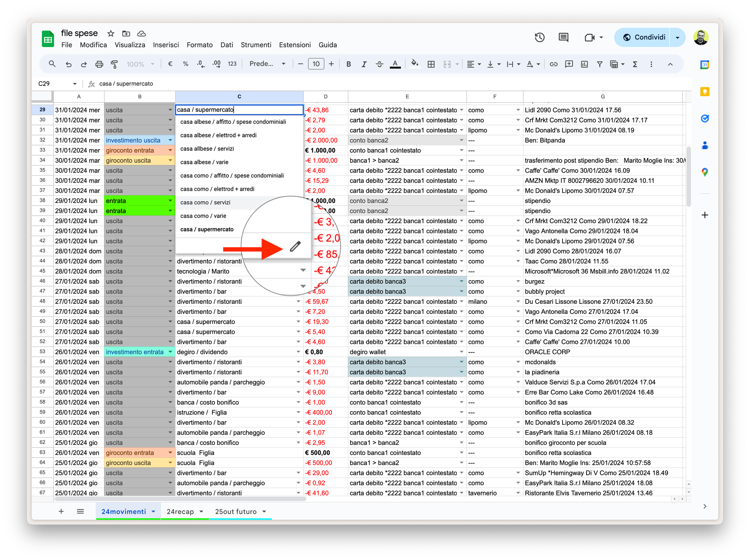Click the redo arrow icon
Image resolution: width=750 pixels, height=560 pixels.
84,64
